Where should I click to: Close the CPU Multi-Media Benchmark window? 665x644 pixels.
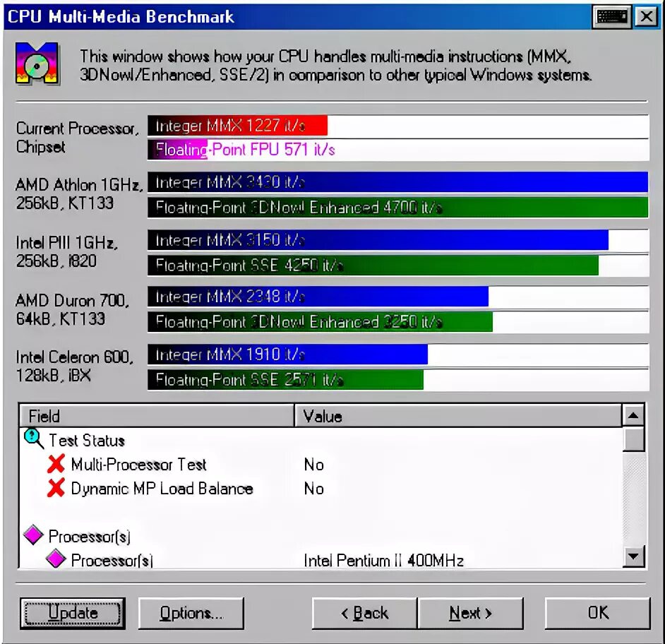(646, 17)
